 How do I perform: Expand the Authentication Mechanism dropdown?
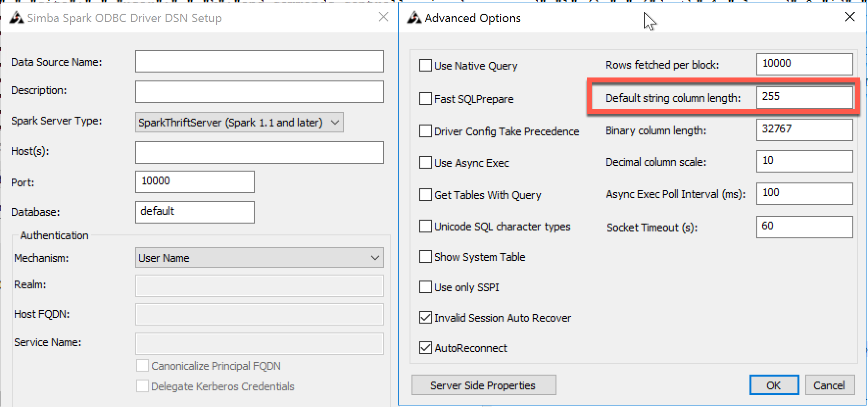(259, 258)
